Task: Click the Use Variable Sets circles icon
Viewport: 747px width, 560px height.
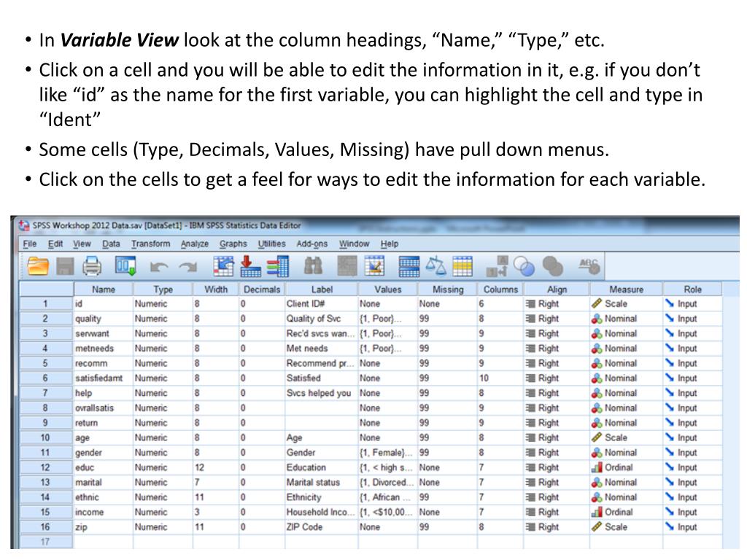Action: tap(525, 266)
